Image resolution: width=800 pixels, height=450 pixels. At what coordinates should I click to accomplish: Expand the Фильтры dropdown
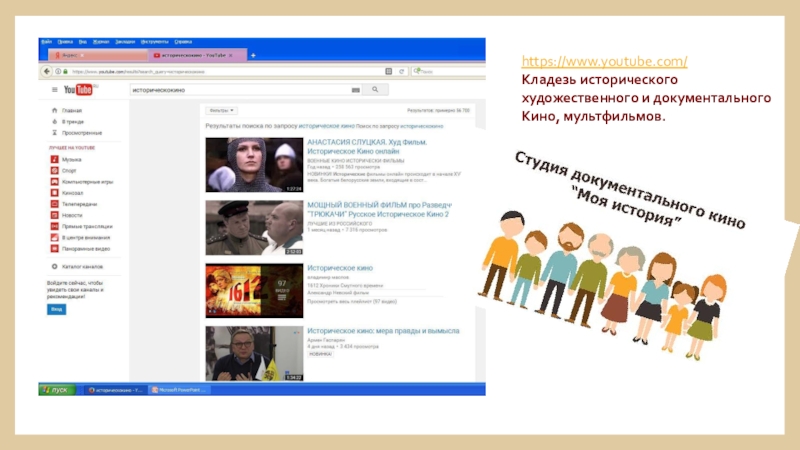click(221, 110)
